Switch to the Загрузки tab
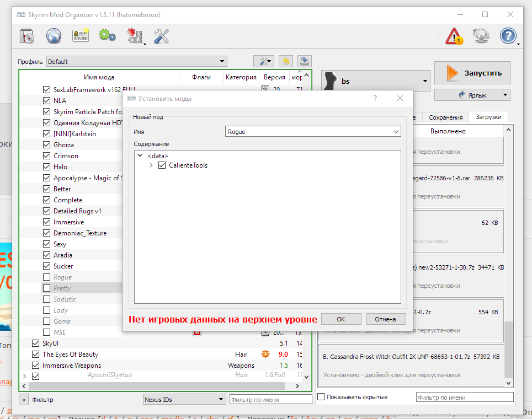The width and height of the screenshot is (532, 419). 488,117
